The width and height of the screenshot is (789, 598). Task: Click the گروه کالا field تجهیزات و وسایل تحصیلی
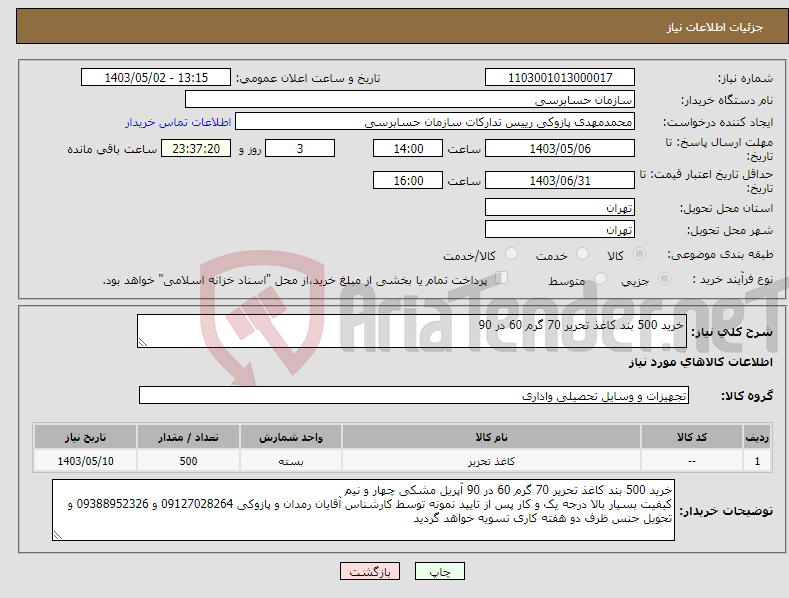pyautogui.click(x=414, y=395)
